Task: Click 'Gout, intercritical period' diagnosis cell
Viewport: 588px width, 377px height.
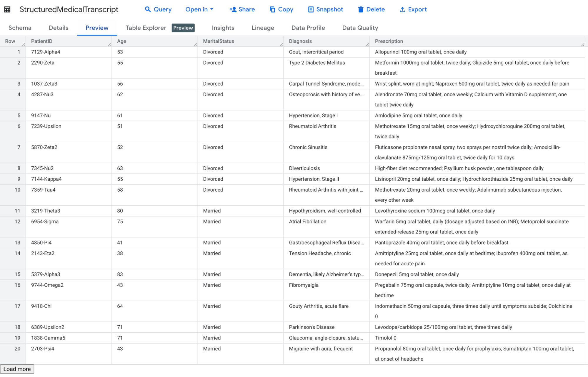Action: tap(327, 52)
